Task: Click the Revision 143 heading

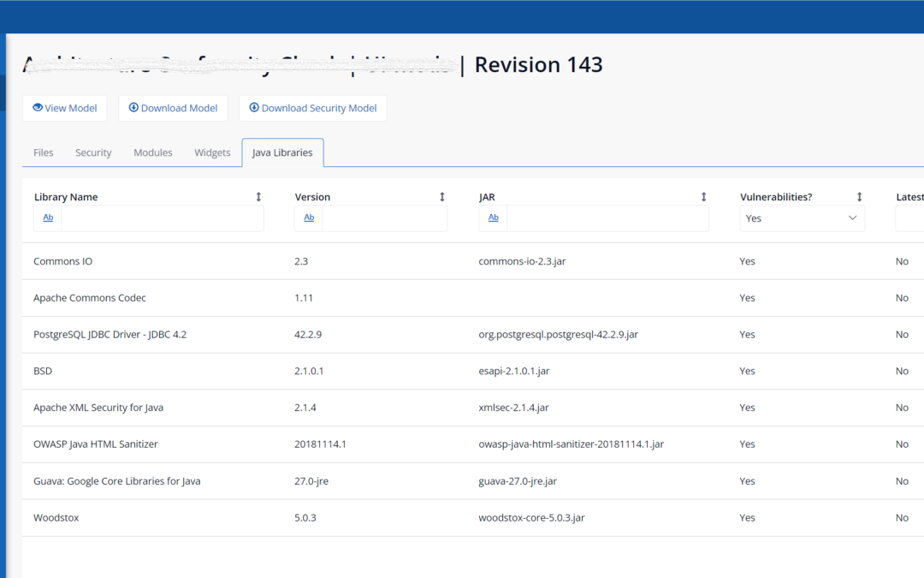Action: (x=539, y=64)
